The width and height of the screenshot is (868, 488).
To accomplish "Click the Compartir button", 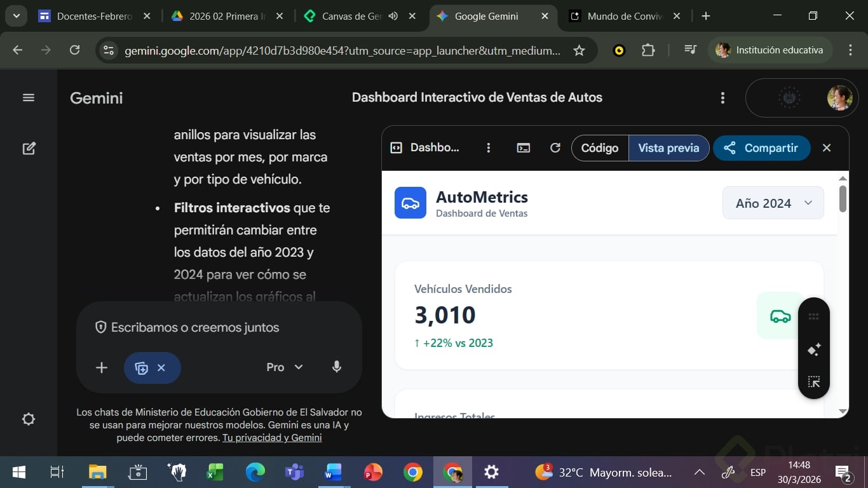I will (761, 148).
